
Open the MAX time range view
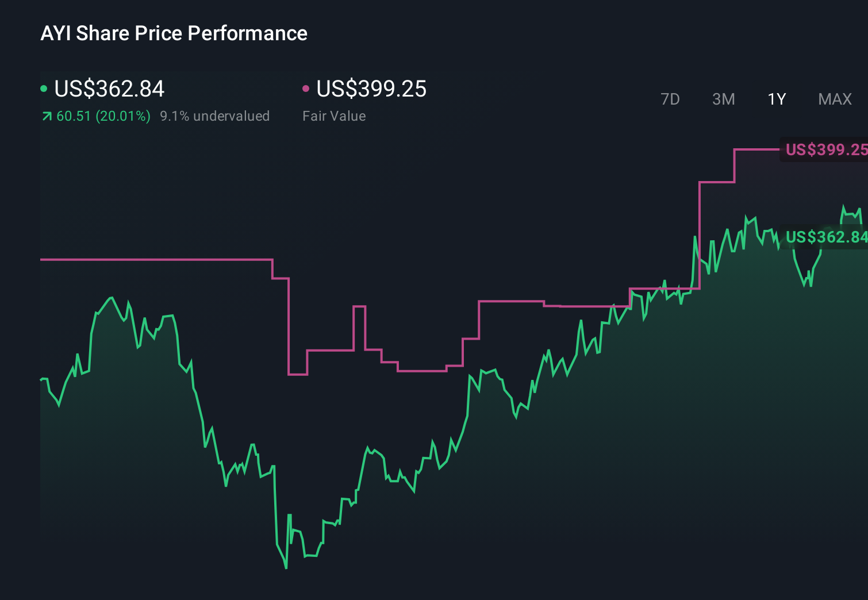tap(835, 99)
